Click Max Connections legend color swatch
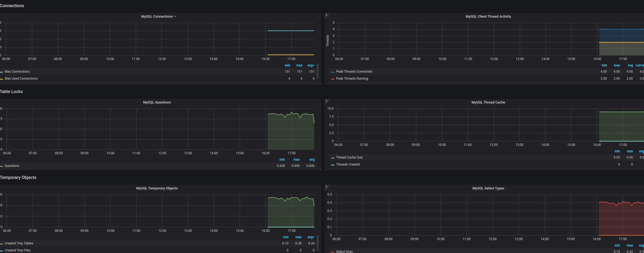The width and height of the screenshot is (644, 253). (x=2, y=72)
